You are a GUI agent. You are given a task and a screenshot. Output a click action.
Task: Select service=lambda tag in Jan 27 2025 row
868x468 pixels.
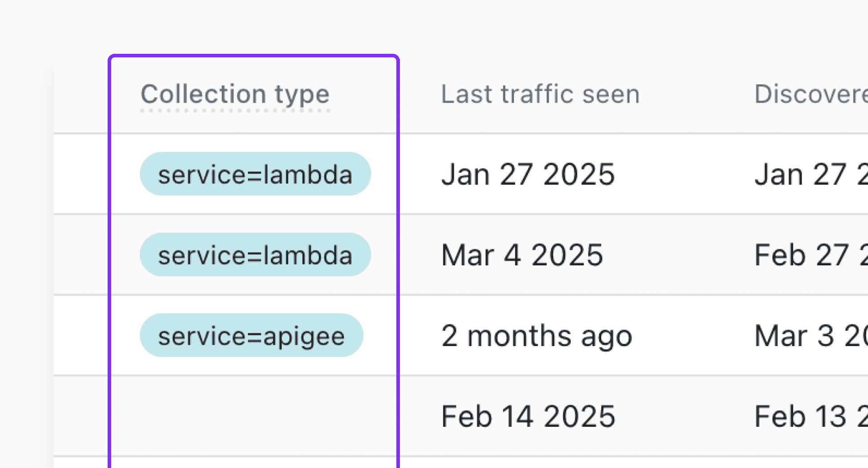point(255,174)
